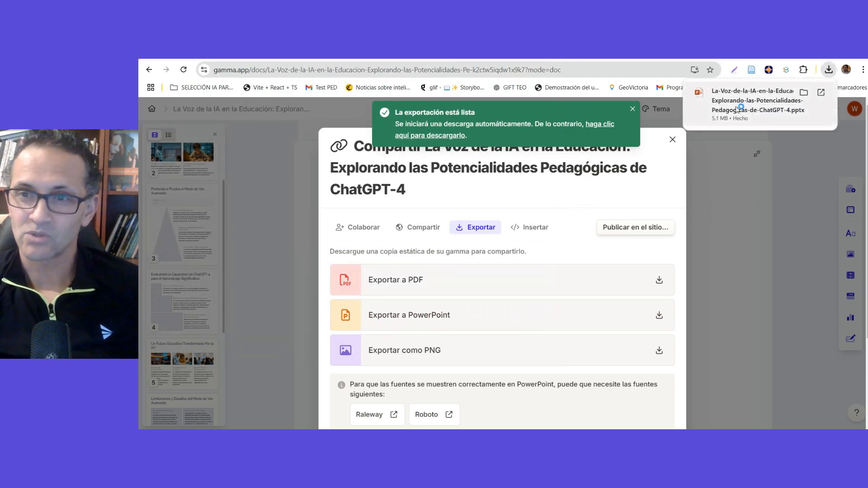Reload the gamma.app page
Screen dimensions: 868x488
183,70
